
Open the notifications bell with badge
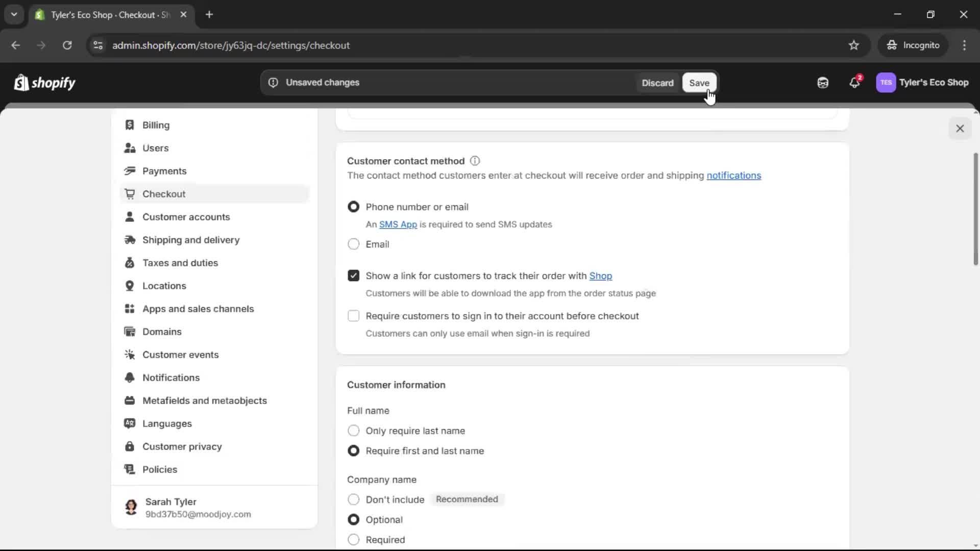[x=854, y=83]
